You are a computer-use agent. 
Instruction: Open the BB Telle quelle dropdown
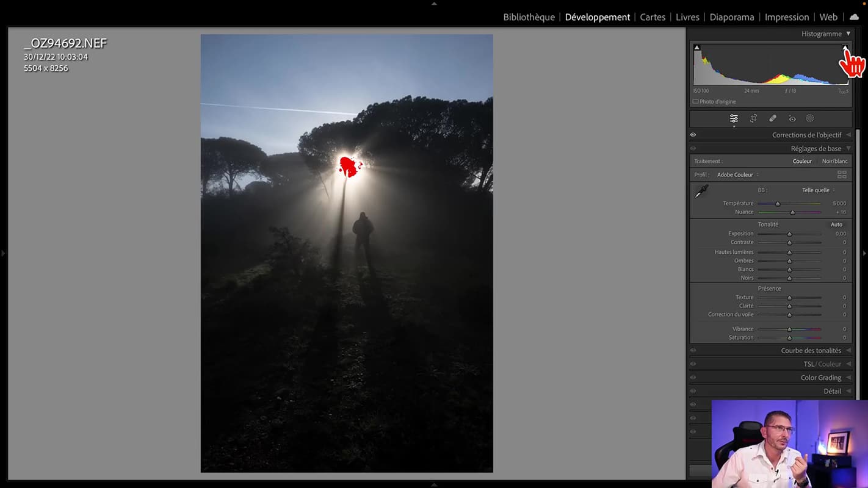click(x=818, y=190)
